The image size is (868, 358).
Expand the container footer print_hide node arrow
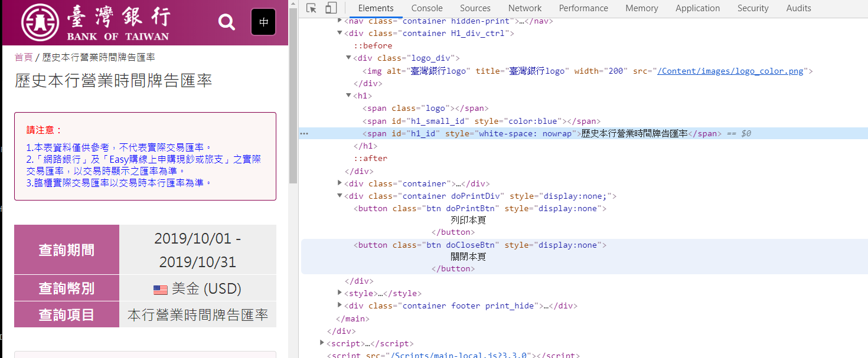pyautogui.click(x=340, y=306)
